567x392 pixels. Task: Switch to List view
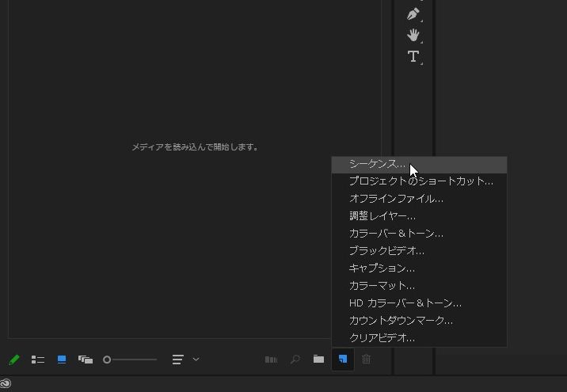click(x=37, y=360)
